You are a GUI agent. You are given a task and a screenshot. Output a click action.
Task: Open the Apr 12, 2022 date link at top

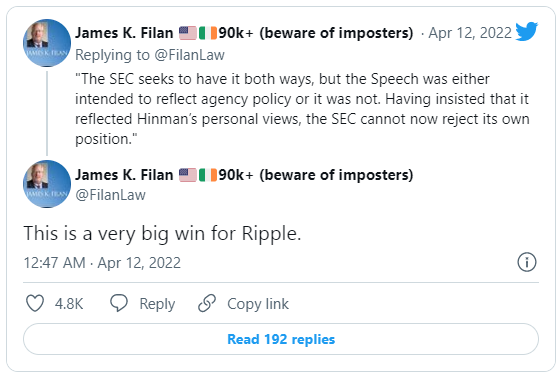click(470, 33)
